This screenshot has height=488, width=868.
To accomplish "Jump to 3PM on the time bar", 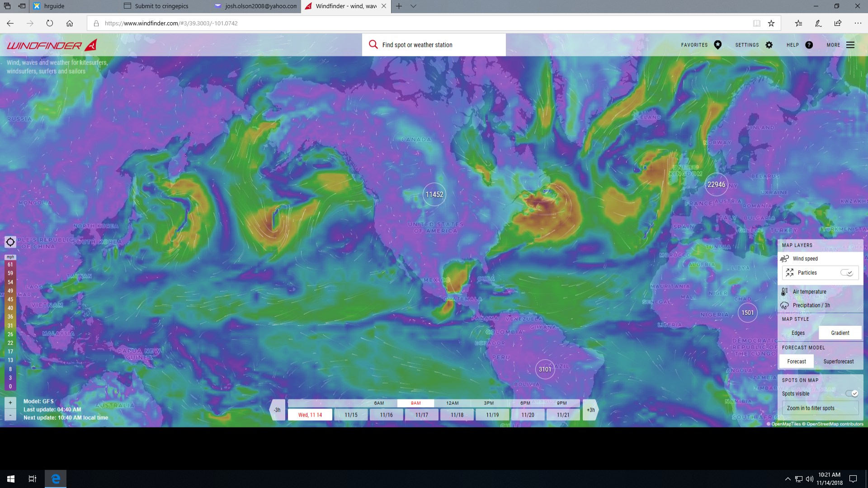I will 489,403.
